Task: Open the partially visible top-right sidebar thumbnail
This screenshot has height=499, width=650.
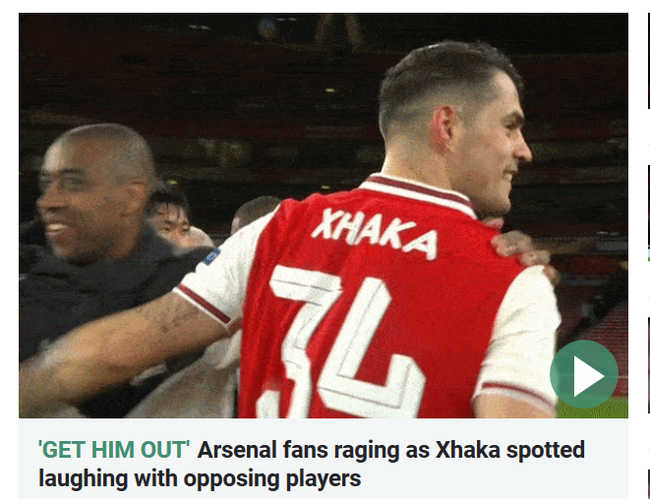Action: tap(648, 61)
